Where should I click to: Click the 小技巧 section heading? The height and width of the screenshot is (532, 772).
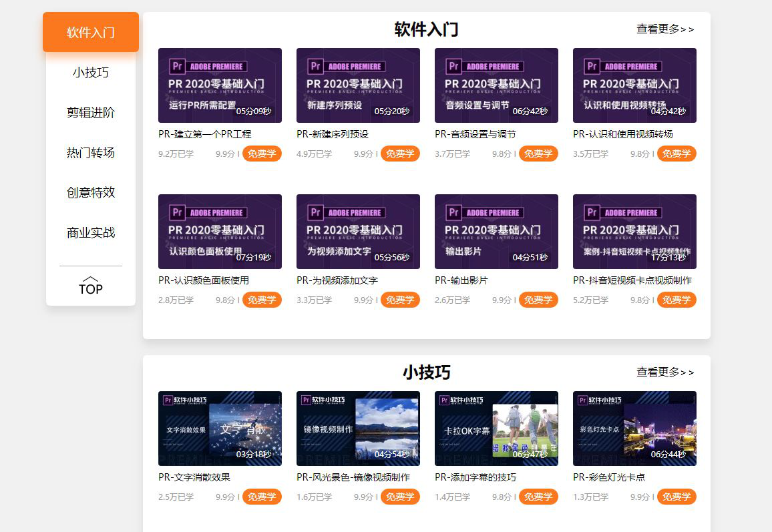(426, 372)
